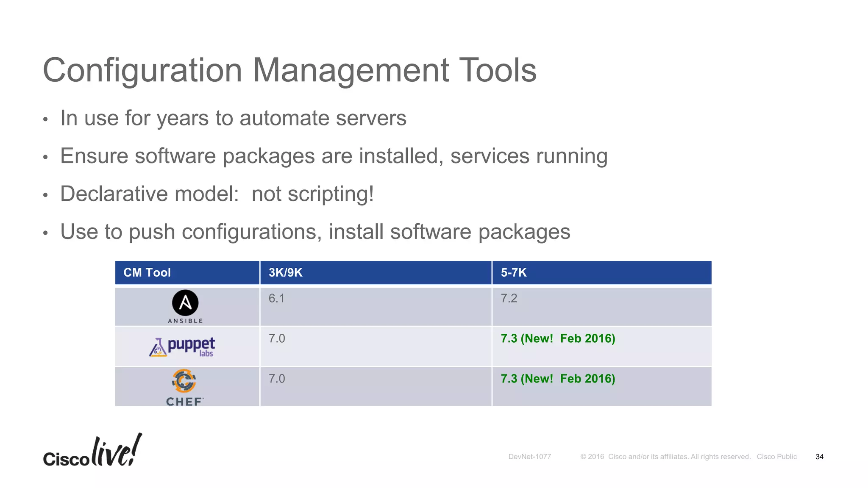The width and height of the screenshot is (868, 488).
Task: Click Puppet's 7.0 version cell
Action: (277, 338)
